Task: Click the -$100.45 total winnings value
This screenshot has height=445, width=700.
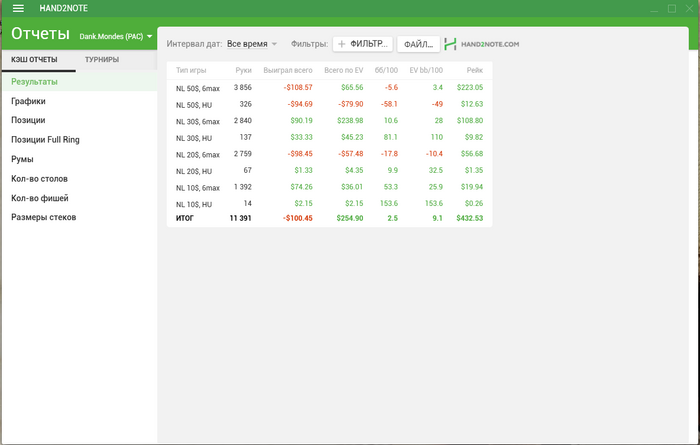Action: tap(298, 218)
